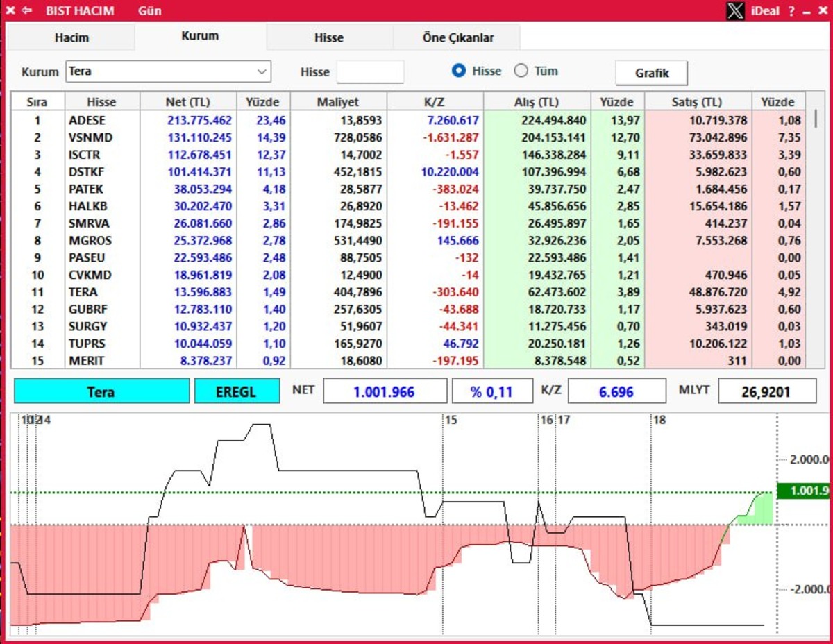833x644 pixels.
Task: Open the help question mark
Action: click(792, 11)
